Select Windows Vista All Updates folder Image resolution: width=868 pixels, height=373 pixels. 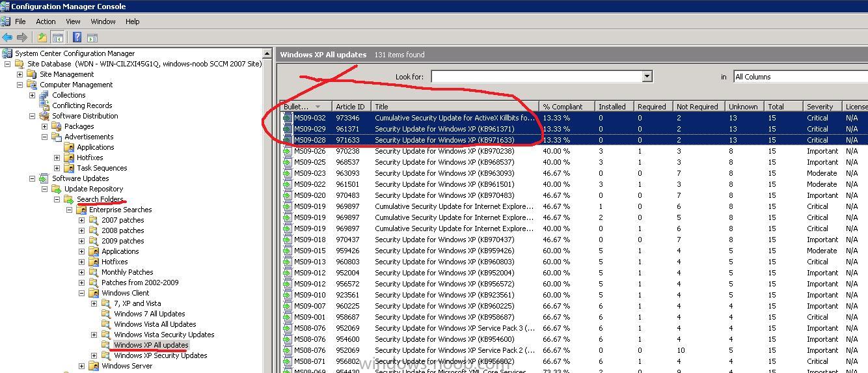pyautogui.click(x=155, y=324)
